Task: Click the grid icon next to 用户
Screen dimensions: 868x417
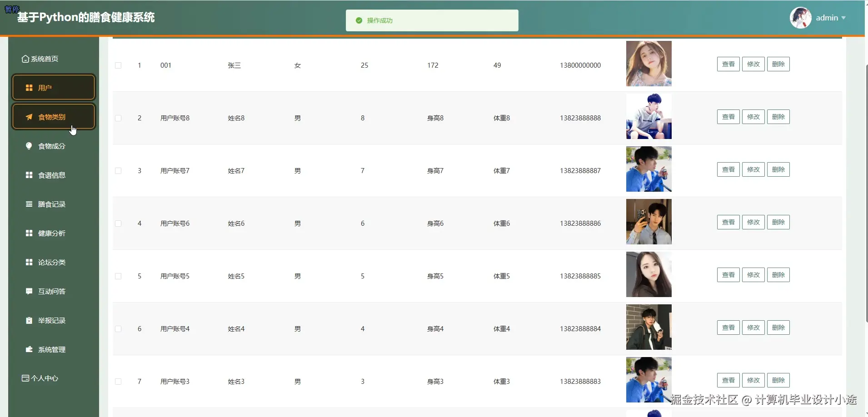Action: (x=29, y=88)
